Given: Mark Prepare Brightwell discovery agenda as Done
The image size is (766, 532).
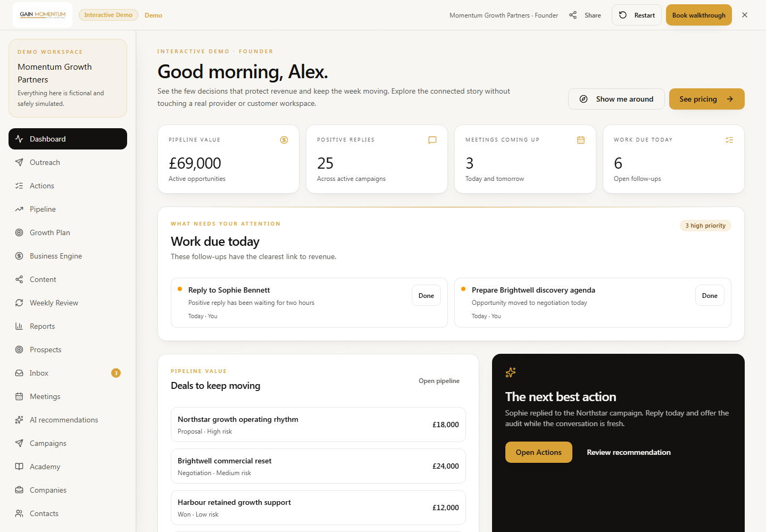Looking at the screenshot, I should click(x=710, y=295).
